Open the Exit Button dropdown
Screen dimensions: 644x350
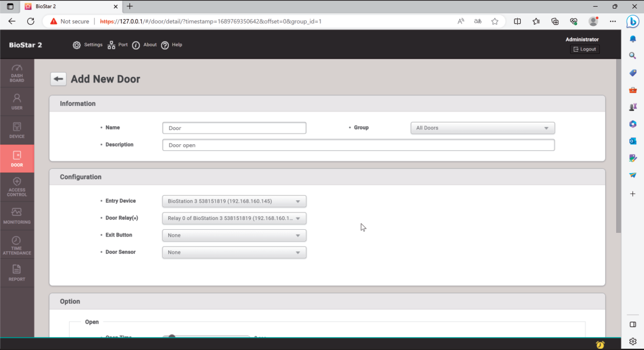pos(234,235)
